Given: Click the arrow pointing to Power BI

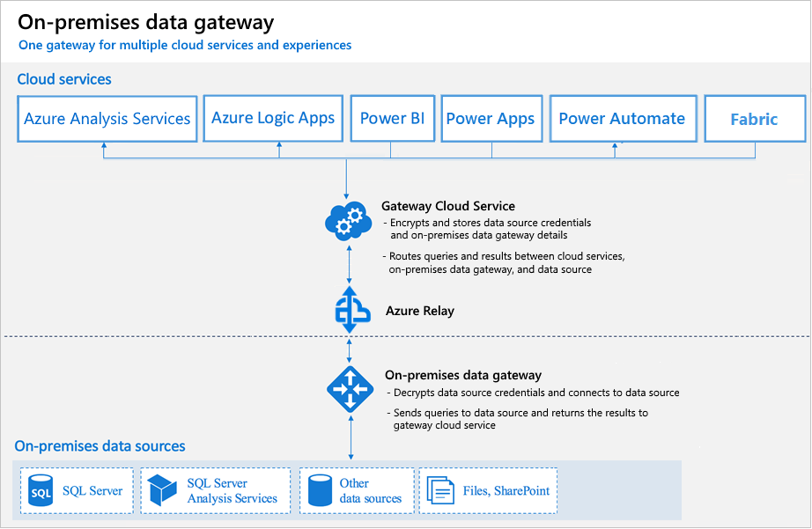Looking at the screenshot, I should click(x=392, y=151).
